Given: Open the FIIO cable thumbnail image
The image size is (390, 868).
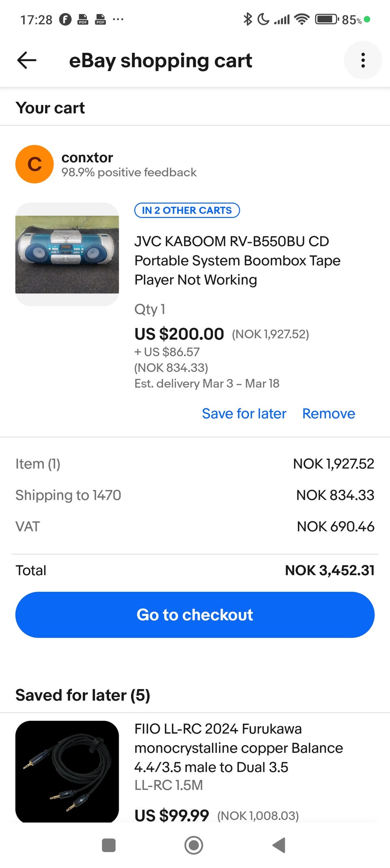Looking at the screenshot, I should (x=67, y=771).
